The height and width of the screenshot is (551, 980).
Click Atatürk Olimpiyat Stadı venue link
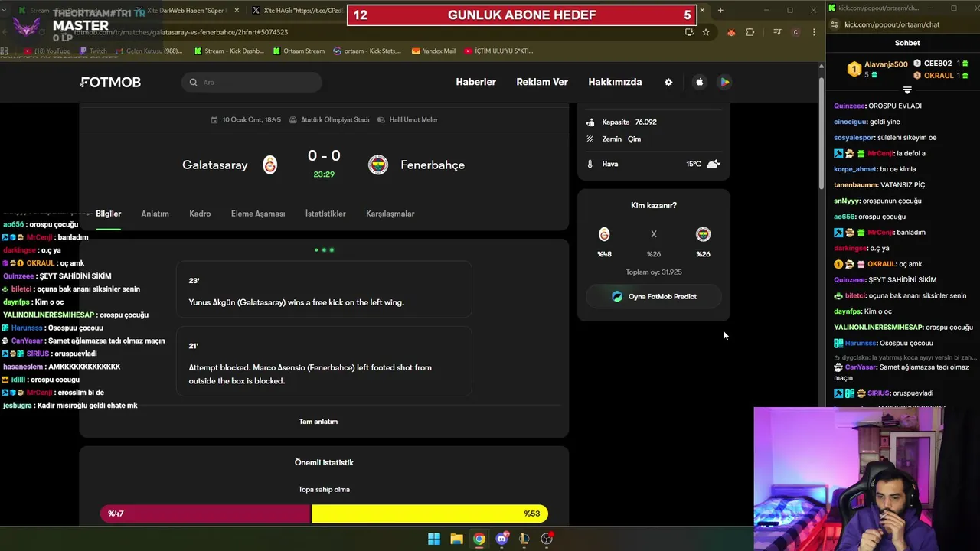[x=329, y=120]
